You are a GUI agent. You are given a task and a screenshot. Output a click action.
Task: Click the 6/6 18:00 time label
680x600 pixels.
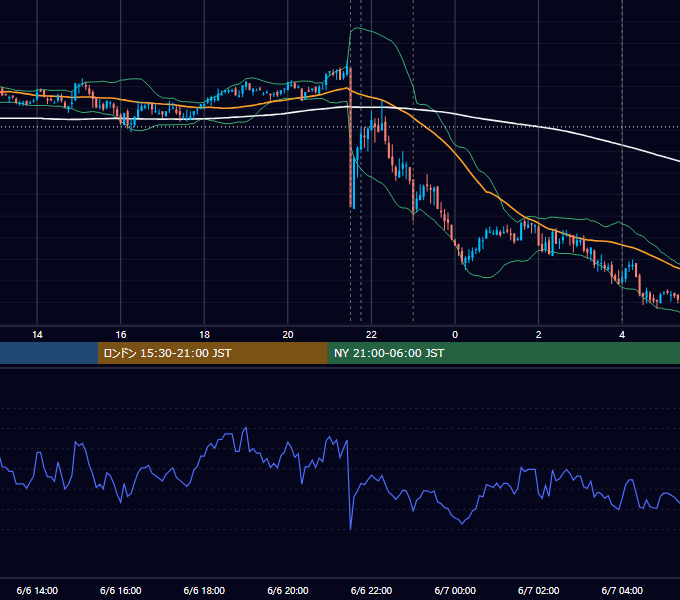[x=204, y=590]
